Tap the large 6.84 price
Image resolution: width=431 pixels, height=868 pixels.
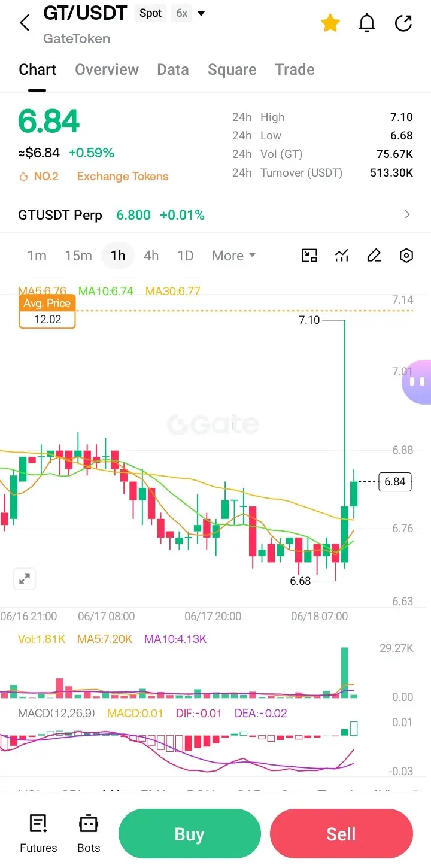click(x=49, y=122)
